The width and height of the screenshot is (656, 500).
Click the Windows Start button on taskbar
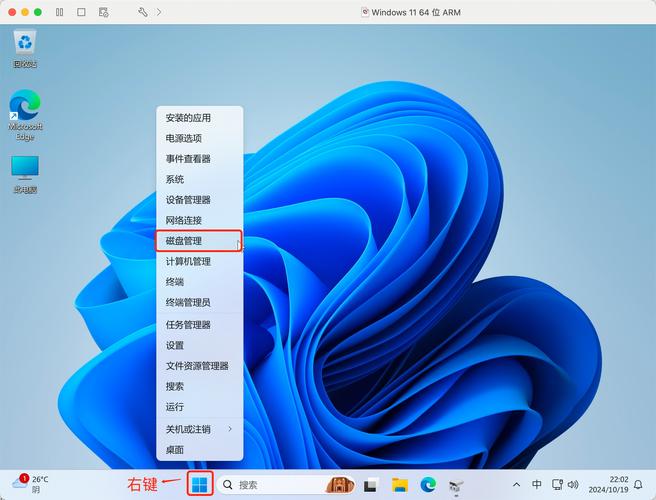(x=200, y=485)
